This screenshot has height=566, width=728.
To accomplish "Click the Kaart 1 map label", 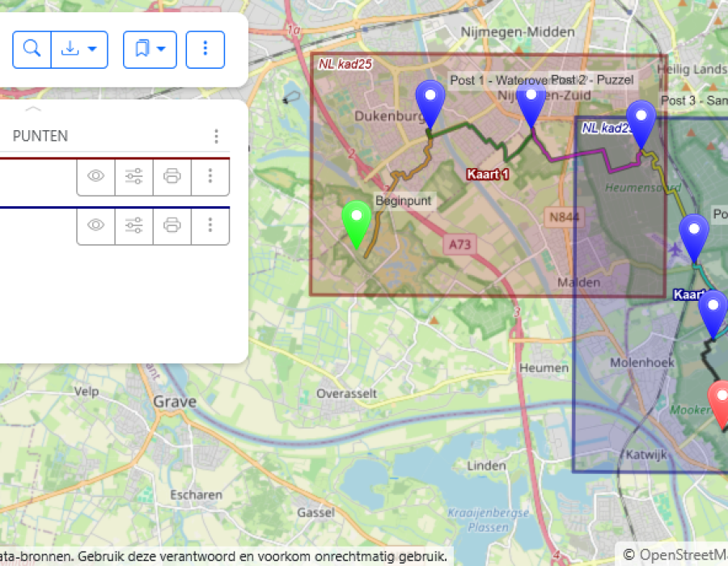I will 488,175.
